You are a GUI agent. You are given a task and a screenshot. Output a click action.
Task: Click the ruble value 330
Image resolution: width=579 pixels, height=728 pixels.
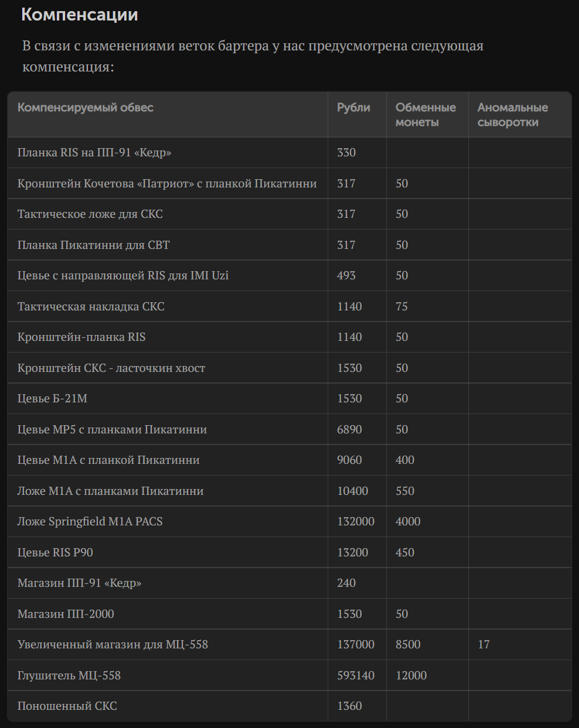click(346, 153)
